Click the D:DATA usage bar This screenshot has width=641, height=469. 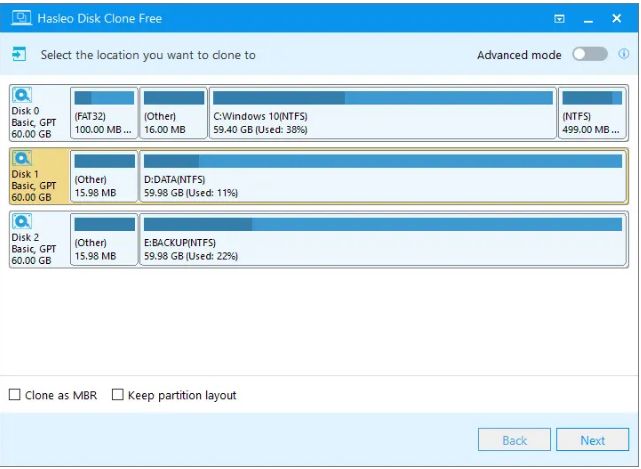pos(383,161)
